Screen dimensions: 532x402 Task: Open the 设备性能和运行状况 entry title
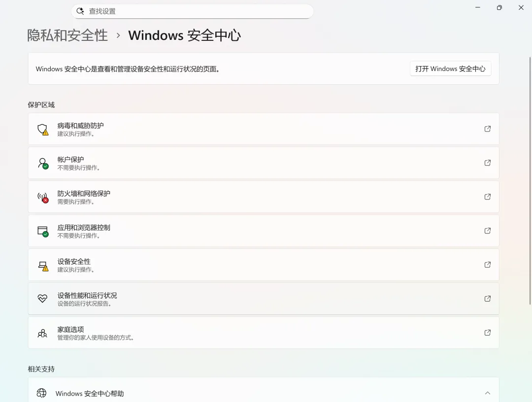(x=87, y=295)
